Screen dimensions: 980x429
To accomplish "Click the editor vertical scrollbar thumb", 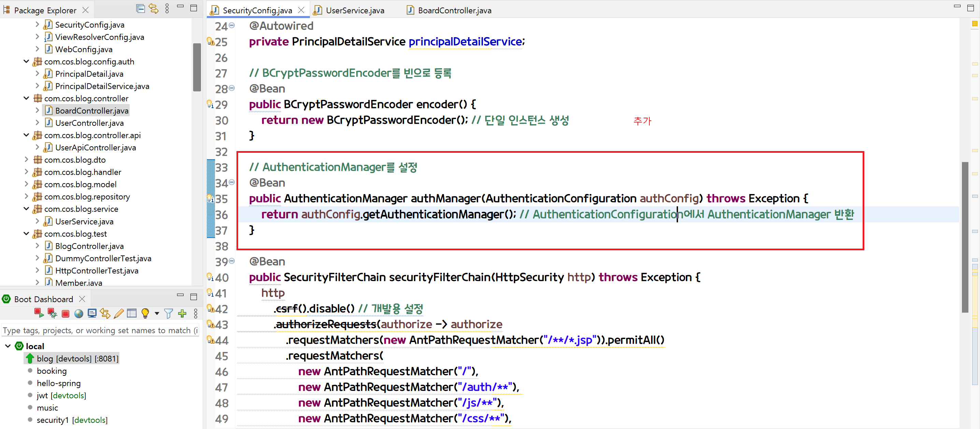I will click(x=965, y=237).
